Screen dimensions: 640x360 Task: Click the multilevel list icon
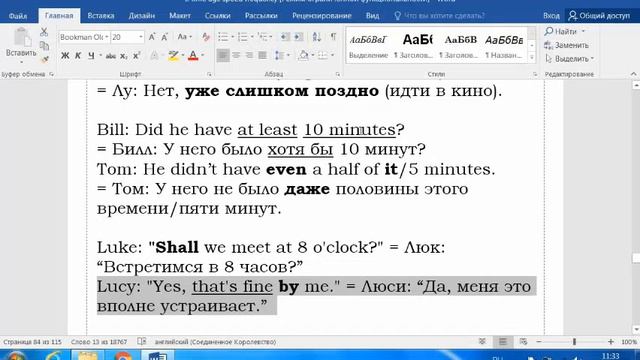point(262,37)
